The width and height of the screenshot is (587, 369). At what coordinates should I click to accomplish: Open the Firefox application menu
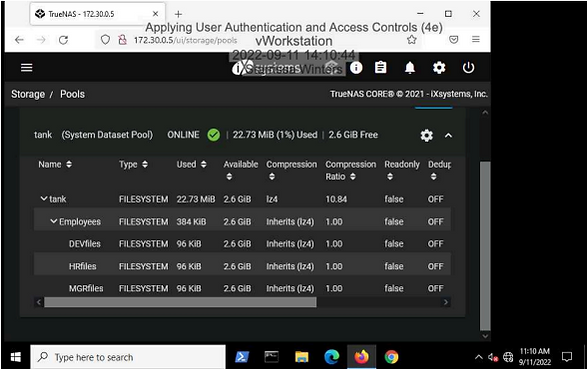[476, 39]
